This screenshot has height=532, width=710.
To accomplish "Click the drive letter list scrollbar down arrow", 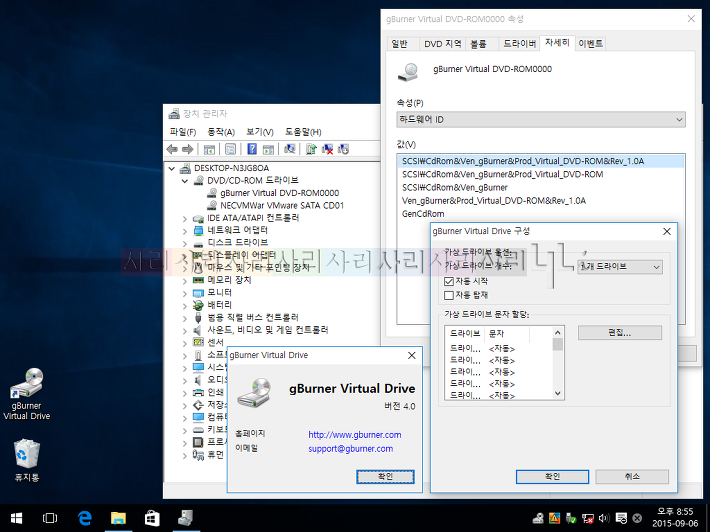I will tap(558, 393).
